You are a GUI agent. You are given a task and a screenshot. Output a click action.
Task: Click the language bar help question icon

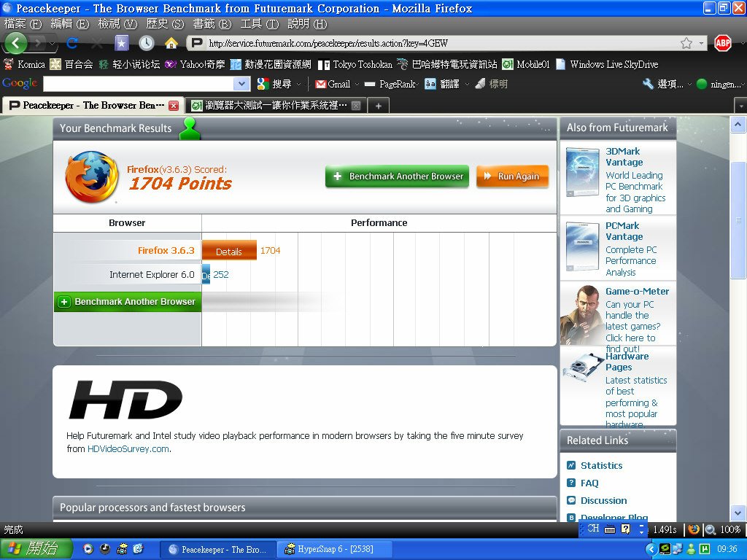click(x=625, y=529)
